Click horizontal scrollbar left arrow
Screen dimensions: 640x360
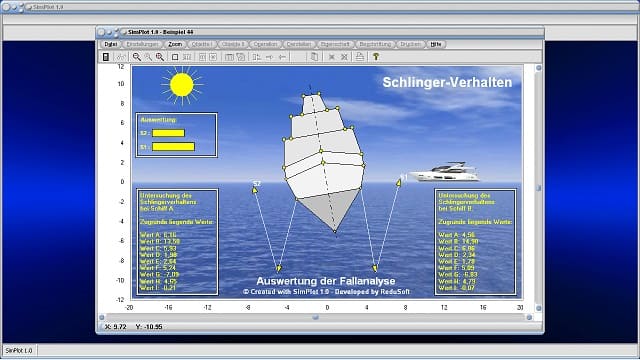(102, 317)
